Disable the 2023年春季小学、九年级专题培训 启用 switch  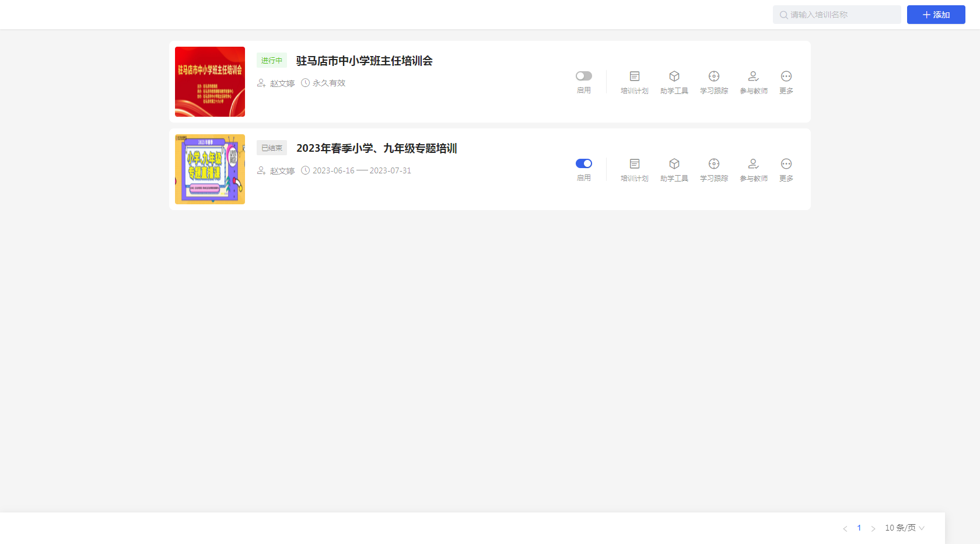(x=584, y=163)
